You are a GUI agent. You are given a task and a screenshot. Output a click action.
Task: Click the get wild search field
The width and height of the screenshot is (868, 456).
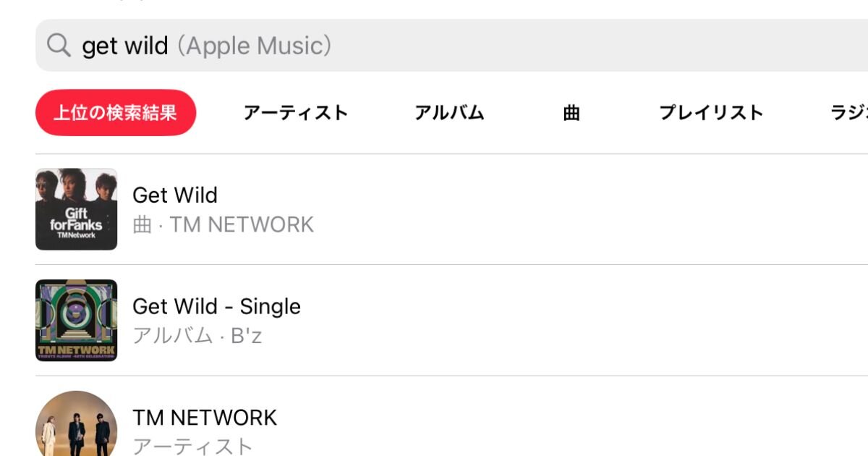point(451,46)
